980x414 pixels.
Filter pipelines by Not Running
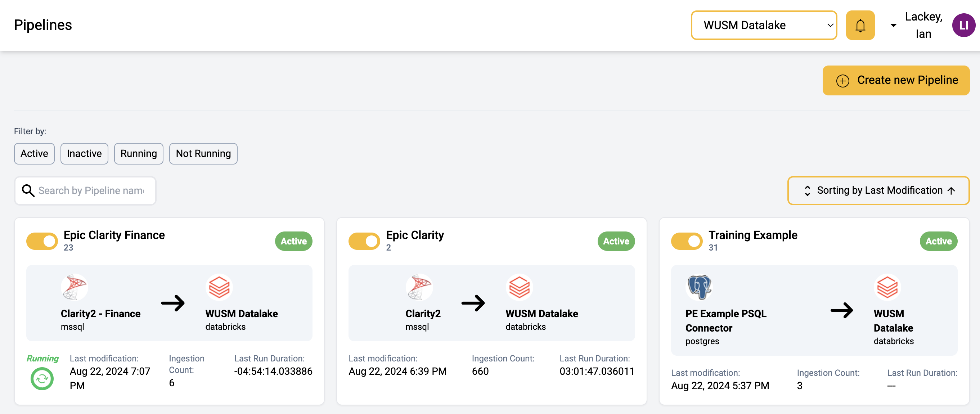(203, 154)
